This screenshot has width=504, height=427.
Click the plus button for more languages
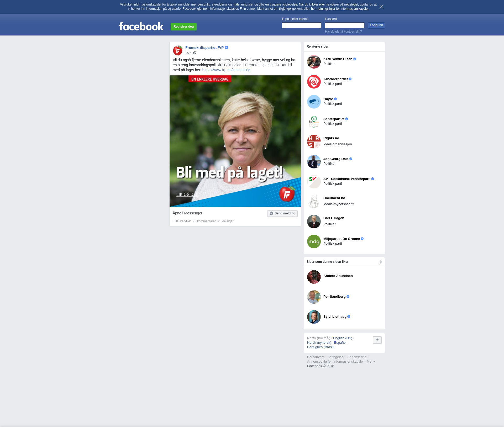pos(377,340)
